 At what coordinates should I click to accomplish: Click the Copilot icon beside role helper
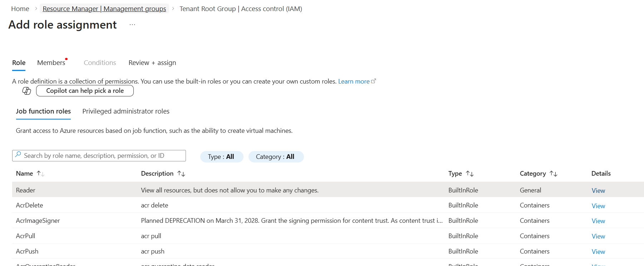click(26, 91)
